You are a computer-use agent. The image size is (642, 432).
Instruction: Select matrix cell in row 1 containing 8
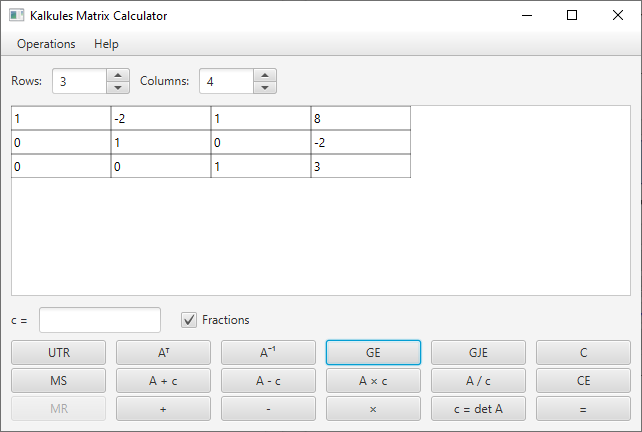pyautogui.click(x=361, y=118)
